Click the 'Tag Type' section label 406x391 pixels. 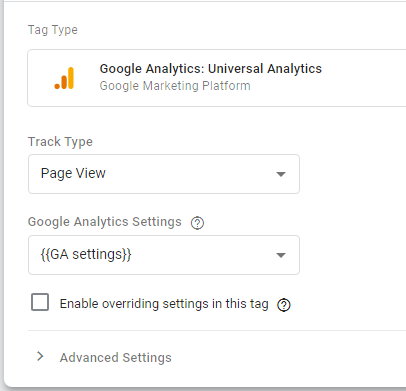pyautogui.click(x=53, y=30)
